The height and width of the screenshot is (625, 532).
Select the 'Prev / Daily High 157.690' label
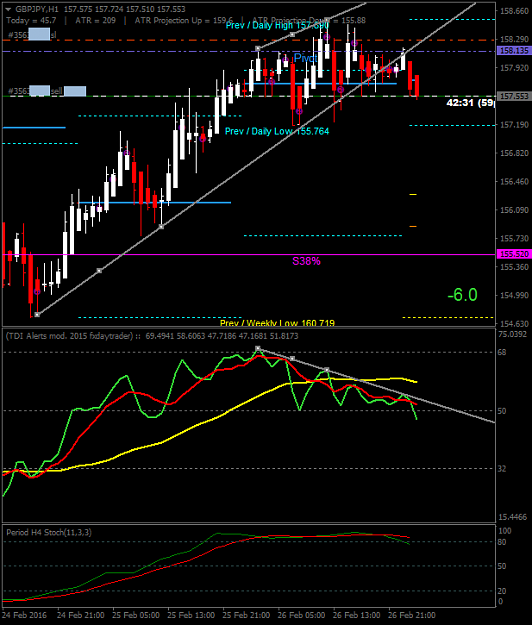(277, 26)
